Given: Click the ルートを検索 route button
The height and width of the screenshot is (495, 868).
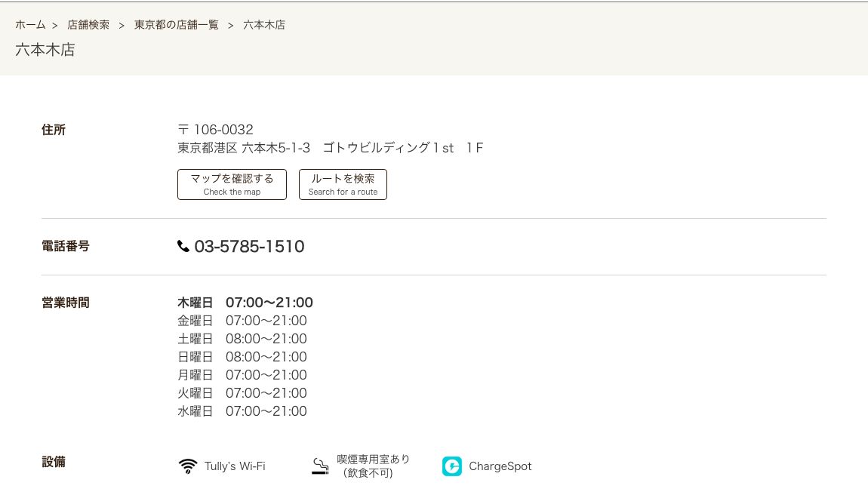Looking at the screenshot, I should point(343,184).
